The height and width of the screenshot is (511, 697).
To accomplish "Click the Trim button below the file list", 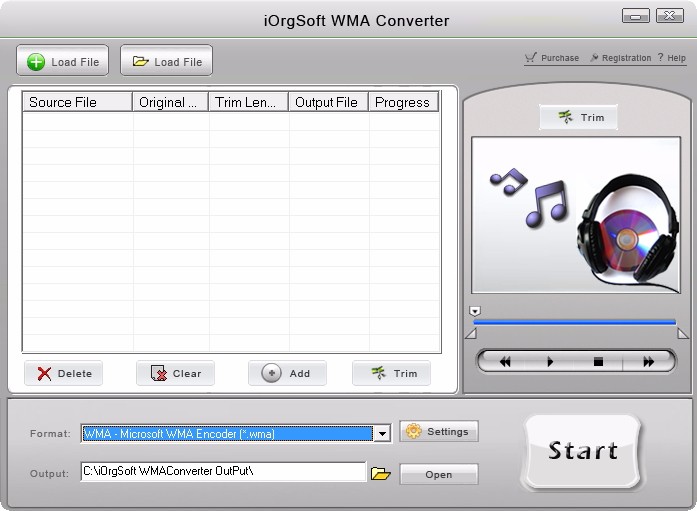I will pyautogui.click(x=391, y=373).
